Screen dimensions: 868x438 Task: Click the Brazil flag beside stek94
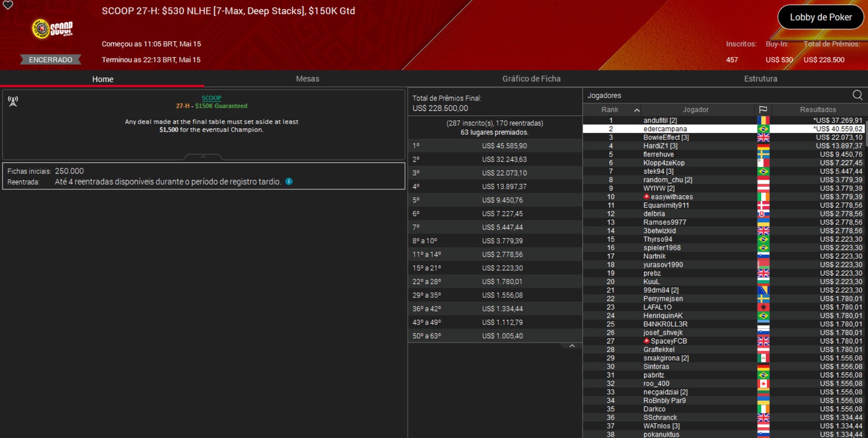763,171
